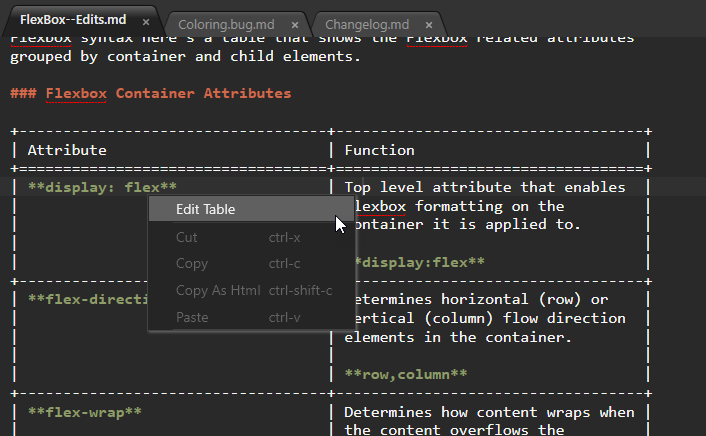The height and width of the screenshot is (436, 706).
Task: Select Paste in the context menu
Action: (251, 317)
